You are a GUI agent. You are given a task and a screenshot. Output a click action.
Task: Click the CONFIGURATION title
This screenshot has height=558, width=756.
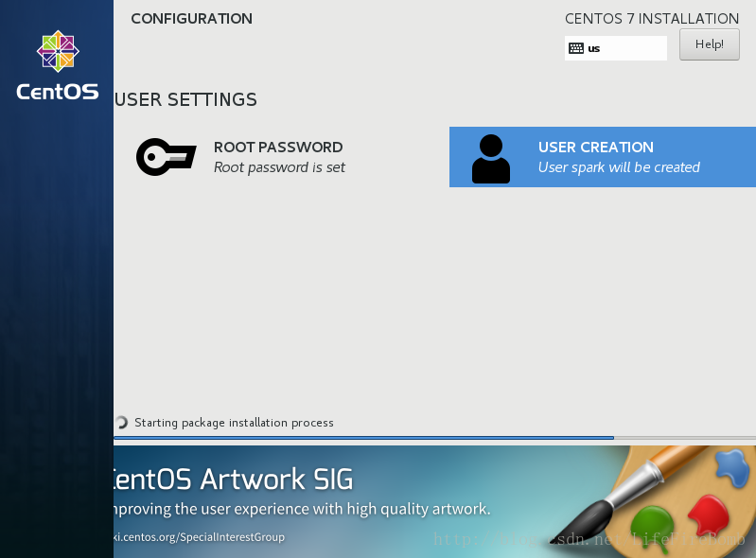(192, 18)
